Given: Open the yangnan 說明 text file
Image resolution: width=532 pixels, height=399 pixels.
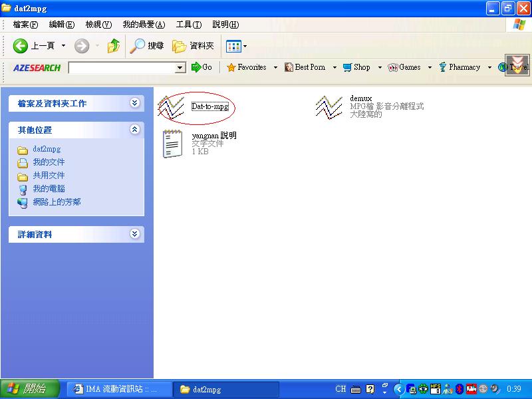Looking at the screenshot, I should point(172,143).
